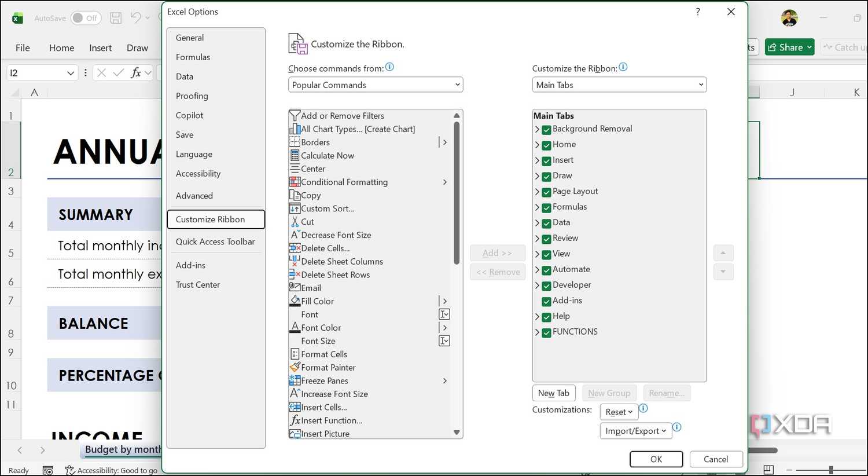Image resolution: width=868 pixels, height=476 pixels.
Task: Expand the Home tab tree node
Action: 537,145
